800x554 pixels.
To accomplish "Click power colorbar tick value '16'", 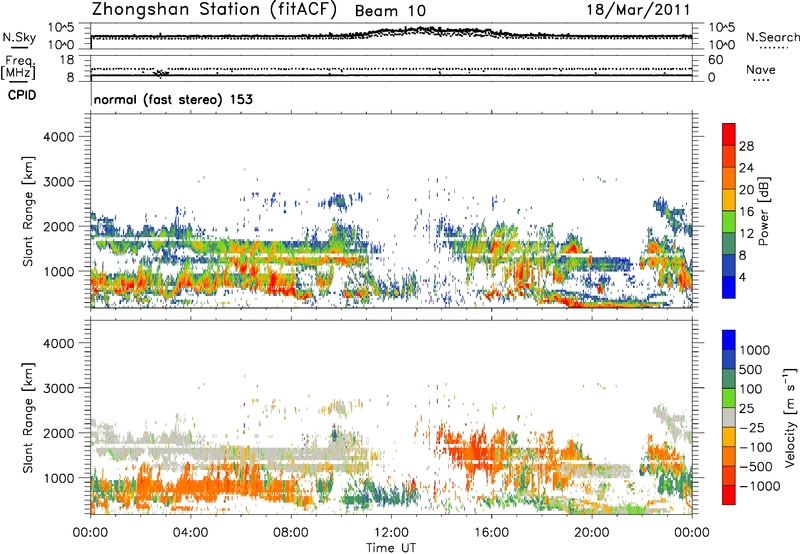I will pos(746,212).
